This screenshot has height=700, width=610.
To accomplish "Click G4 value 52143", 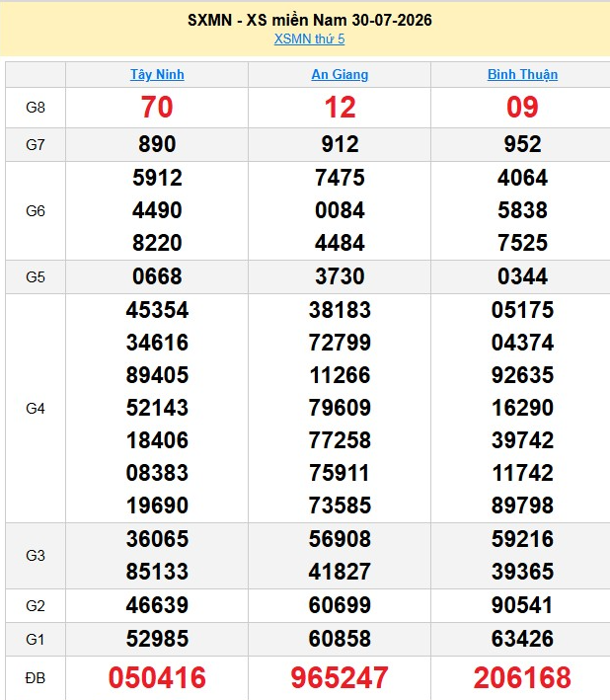I will click(157, 408).
